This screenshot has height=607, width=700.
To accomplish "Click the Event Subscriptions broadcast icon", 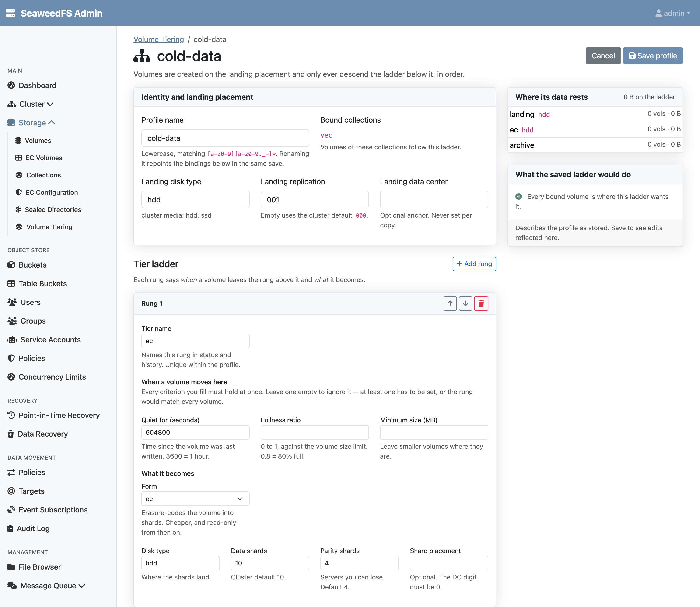I will (x=11, y=510).
